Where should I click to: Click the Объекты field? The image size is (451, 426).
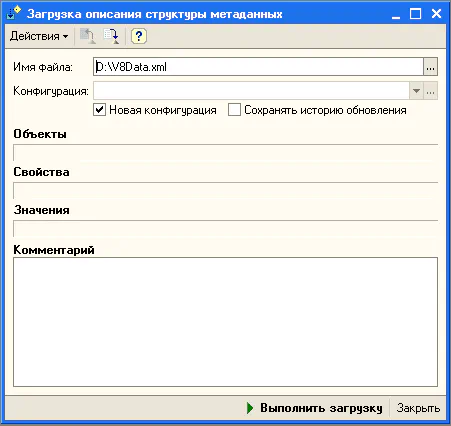pyautogui.click(x=225, y=153)
